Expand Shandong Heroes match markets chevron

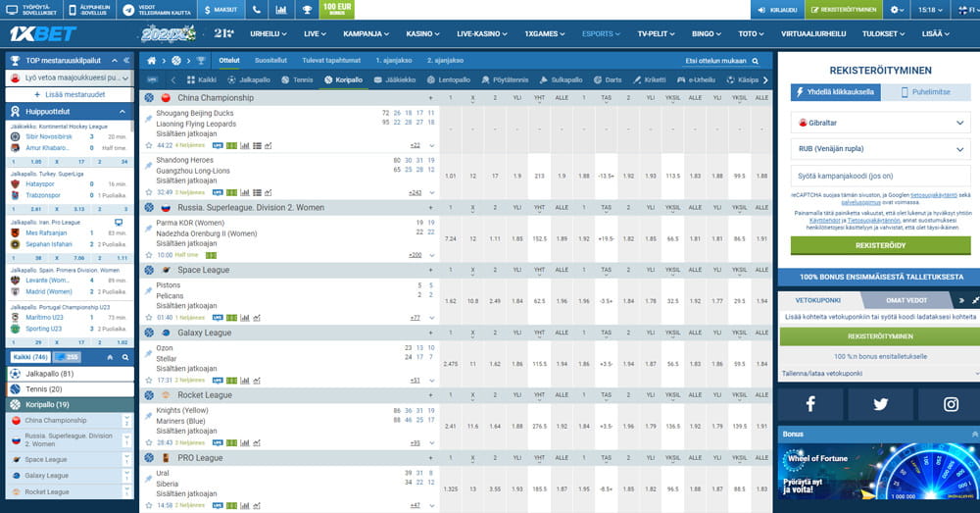[431, 192]
